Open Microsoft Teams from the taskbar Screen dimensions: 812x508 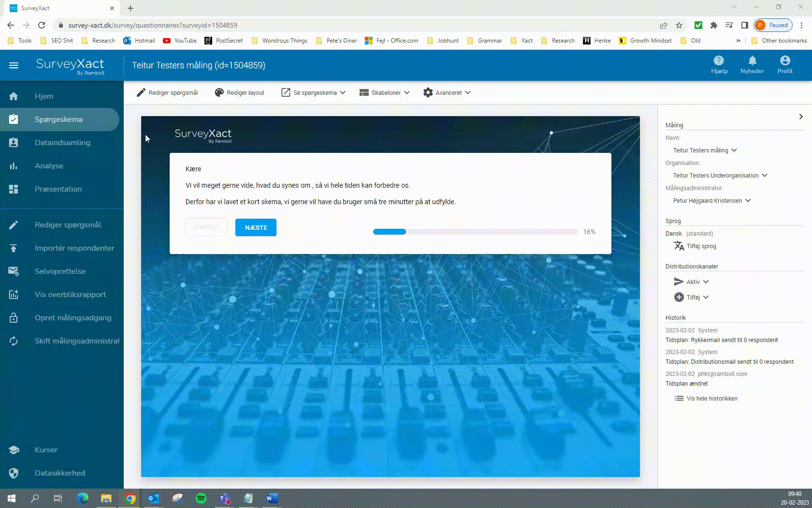[224, 498]
